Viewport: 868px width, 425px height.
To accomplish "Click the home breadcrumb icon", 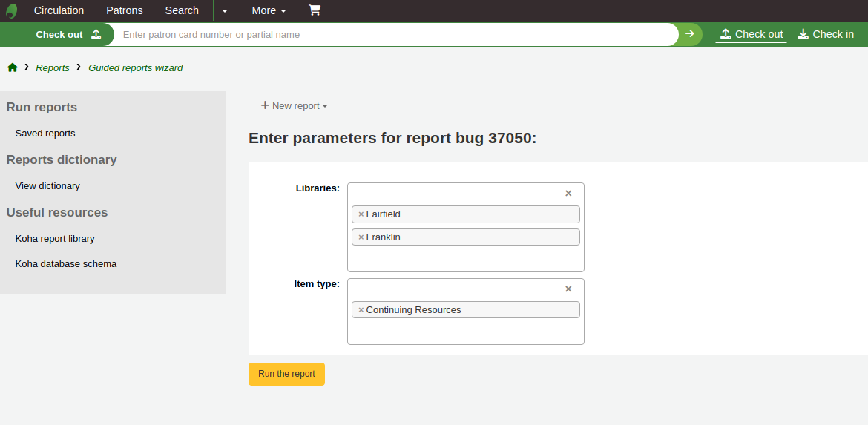I will (13, 67).
